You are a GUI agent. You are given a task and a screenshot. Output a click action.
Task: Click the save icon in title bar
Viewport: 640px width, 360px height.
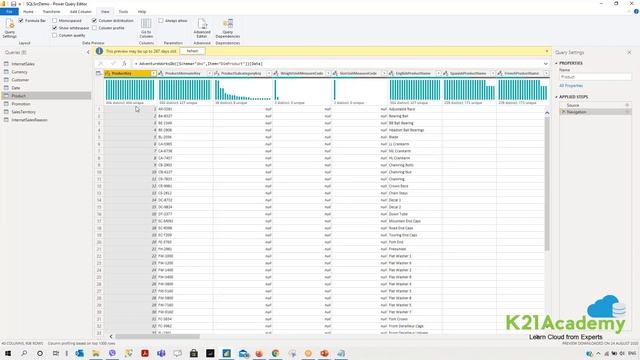(x=13, y=4)
